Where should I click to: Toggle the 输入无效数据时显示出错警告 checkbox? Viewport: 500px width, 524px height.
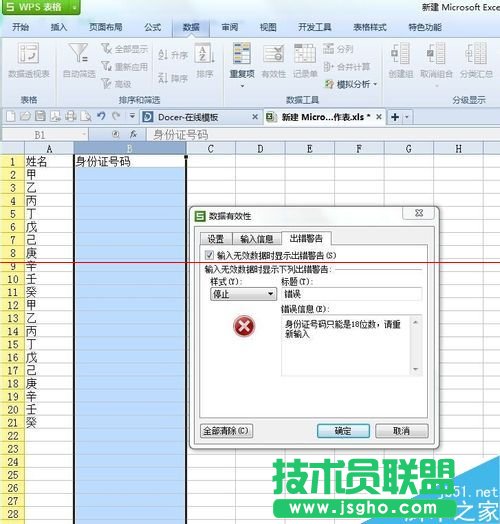pyautogui.click(x=209, y=255)
